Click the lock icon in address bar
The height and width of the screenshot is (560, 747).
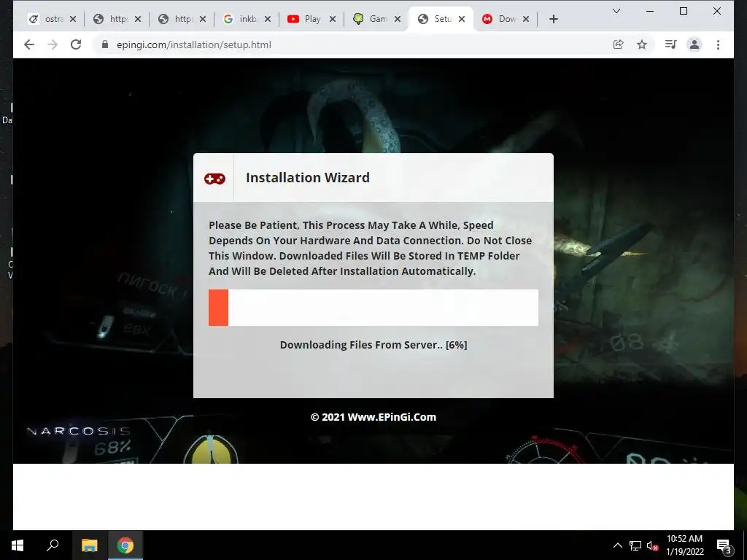[104, 44]
